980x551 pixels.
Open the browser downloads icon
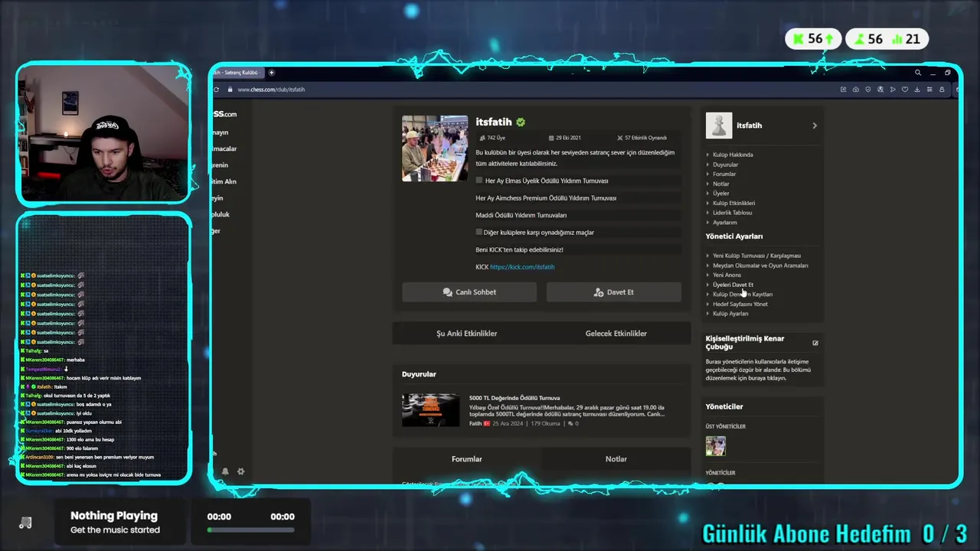(x=916, y=90)
